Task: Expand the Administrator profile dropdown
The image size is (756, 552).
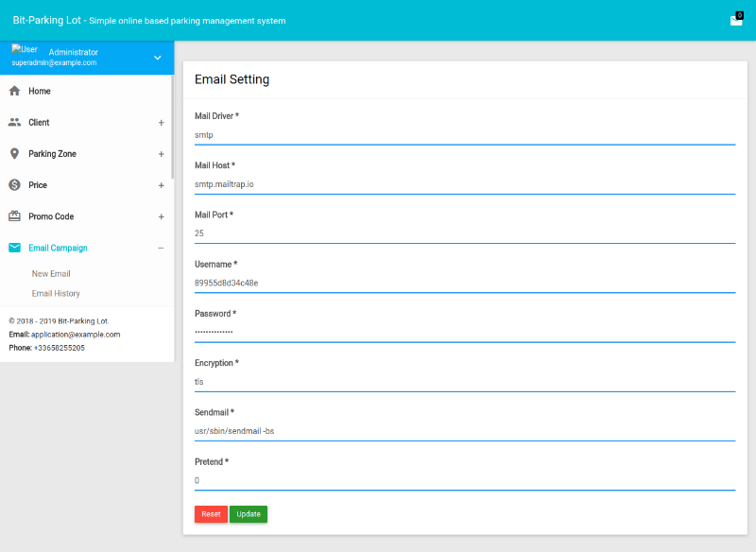Action: point(158,58)
